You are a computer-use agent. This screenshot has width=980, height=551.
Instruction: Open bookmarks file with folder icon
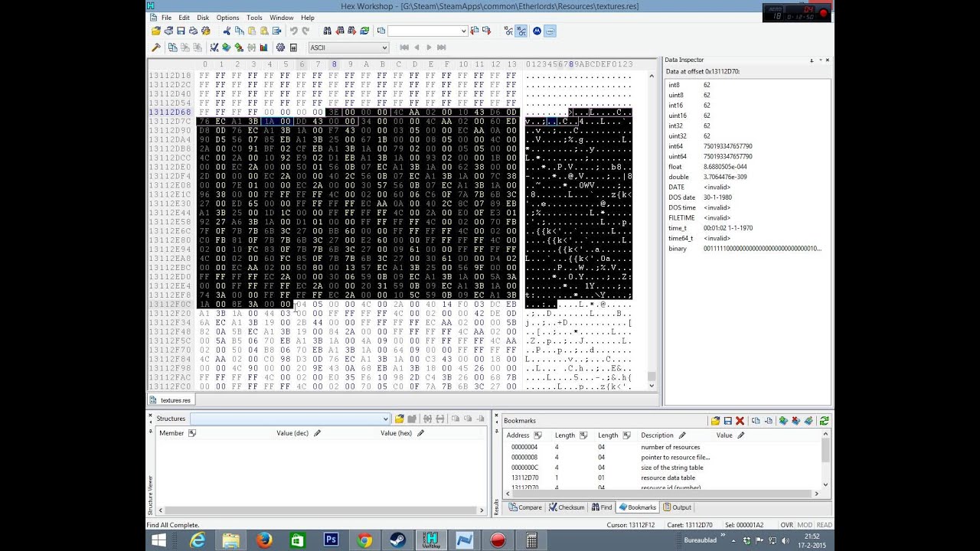tap(715, 421)
